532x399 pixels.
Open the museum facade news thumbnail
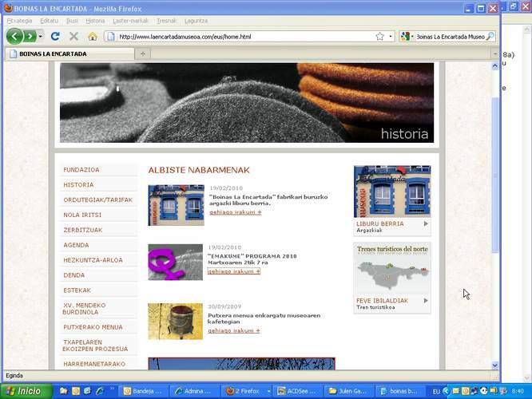[x=176, y=205]
